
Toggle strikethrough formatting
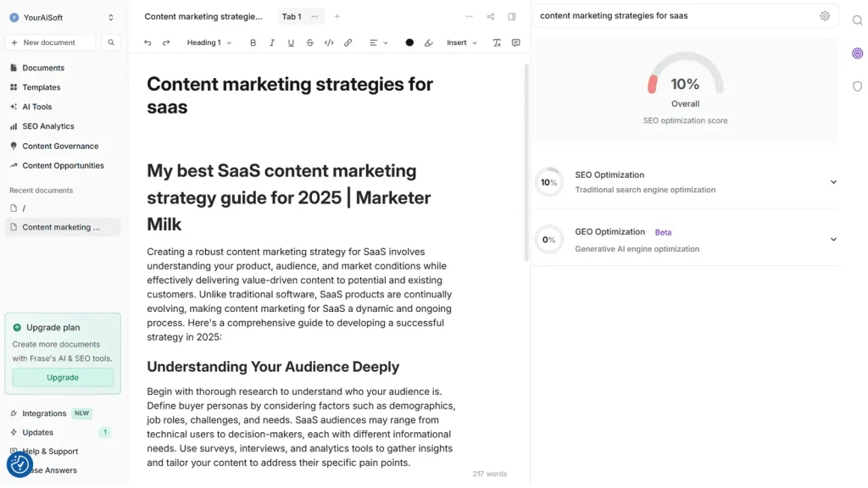point(309,42)
